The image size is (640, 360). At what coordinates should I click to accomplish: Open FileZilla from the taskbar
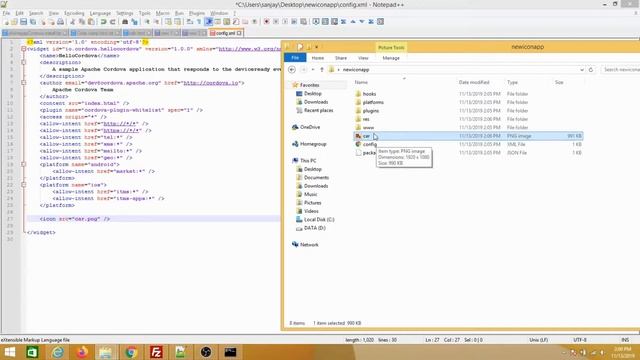pyautogui.click(x=156, y=352)
